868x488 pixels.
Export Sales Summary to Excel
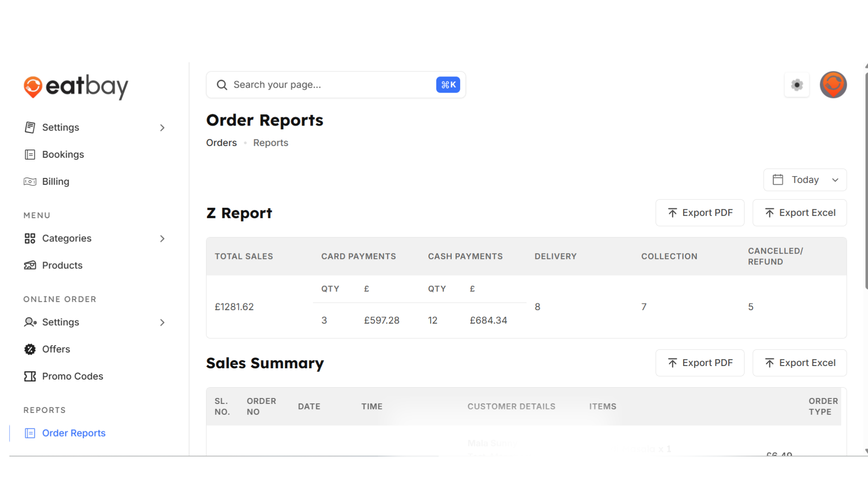click(799, 363)
